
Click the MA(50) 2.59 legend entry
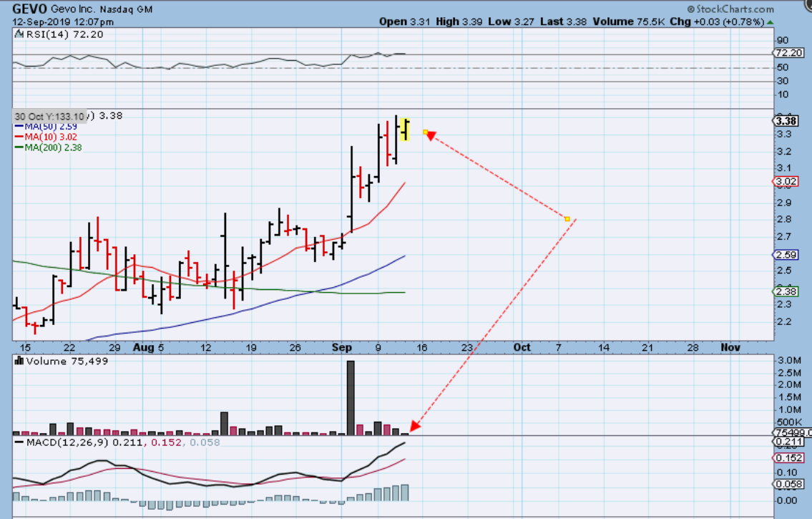click(46, 127)
